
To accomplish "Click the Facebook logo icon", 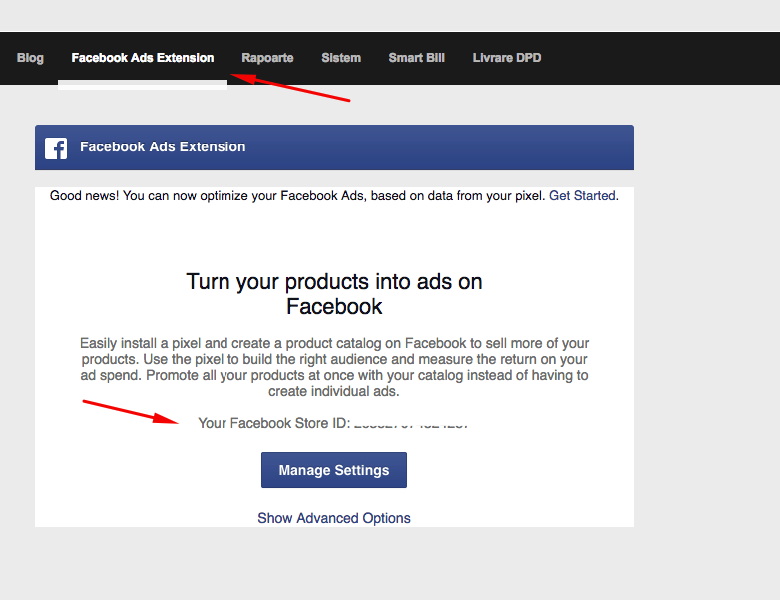I will point(56,148).
